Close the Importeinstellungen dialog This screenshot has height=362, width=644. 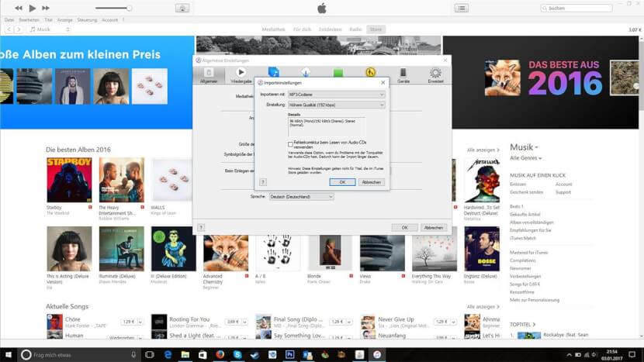(x=383, y=82)
